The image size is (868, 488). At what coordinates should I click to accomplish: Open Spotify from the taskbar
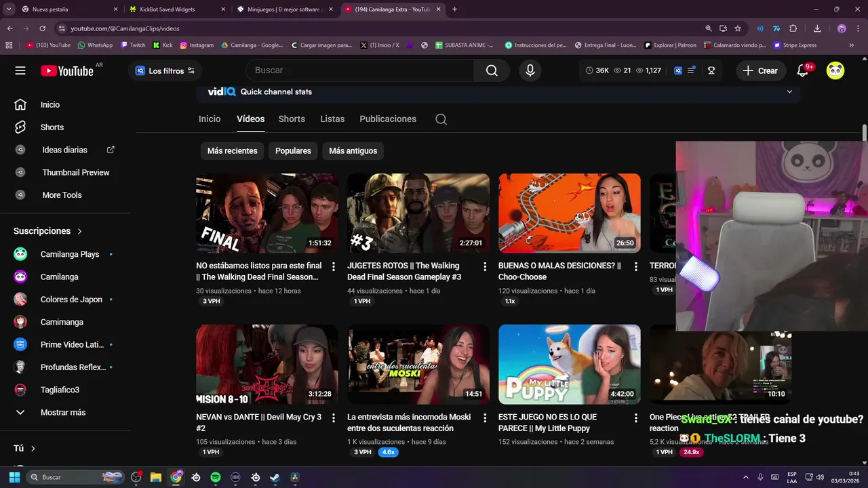click(x=216, y=477)
